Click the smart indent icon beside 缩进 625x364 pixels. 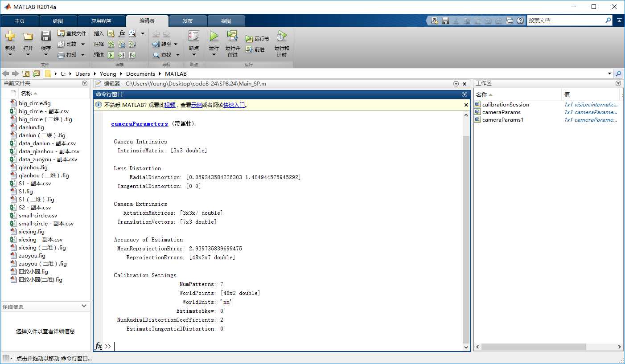point(111,55)
